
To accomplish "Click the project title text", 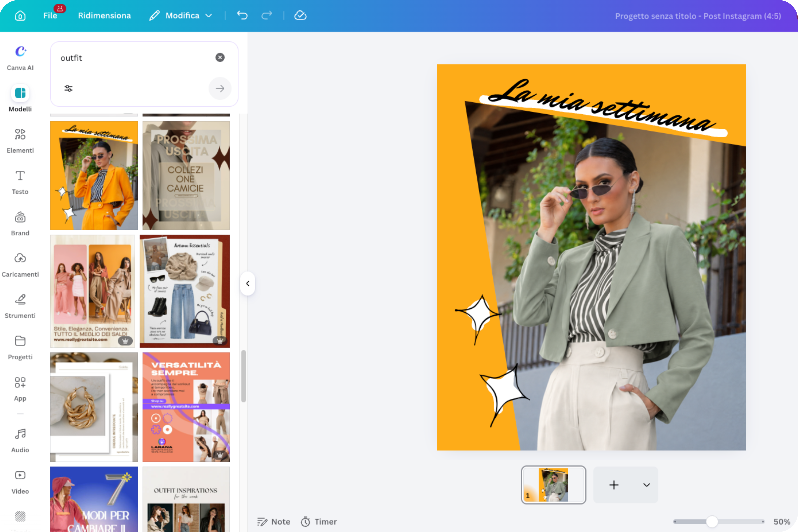I will click(x=698, y=16).
